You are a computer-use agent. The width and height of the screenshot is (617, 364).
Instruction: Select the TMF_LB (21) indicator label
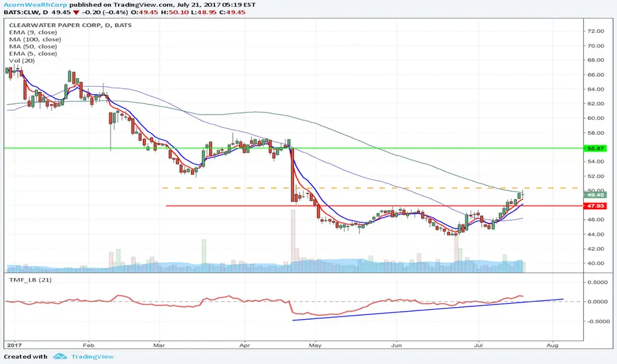30,280
